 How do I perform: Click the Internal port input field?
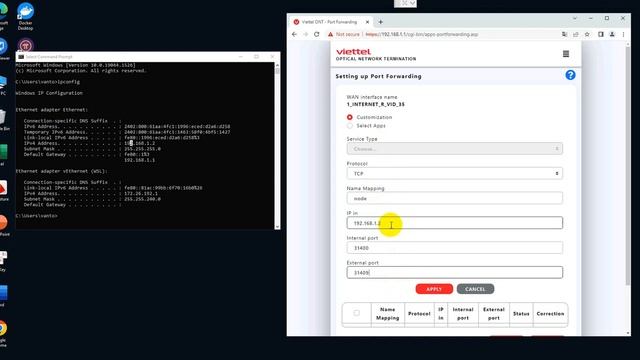pos(454,248)
